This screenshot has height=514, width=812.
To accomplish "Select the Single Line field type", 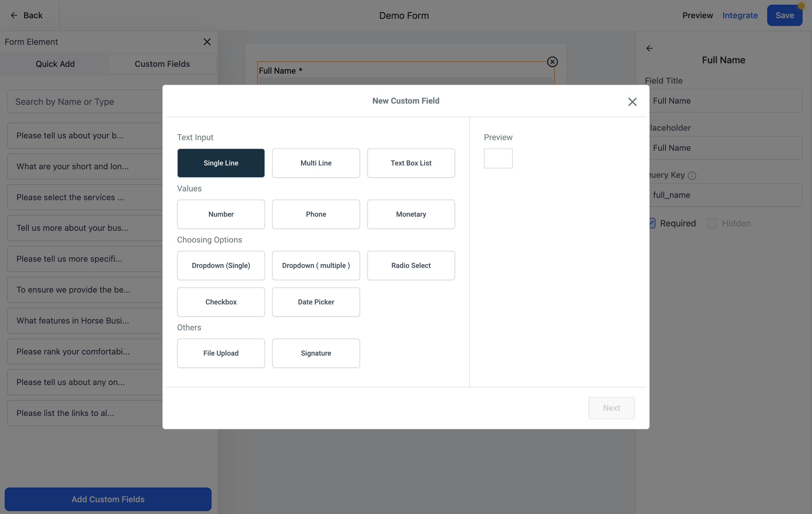I will point(221,163).
